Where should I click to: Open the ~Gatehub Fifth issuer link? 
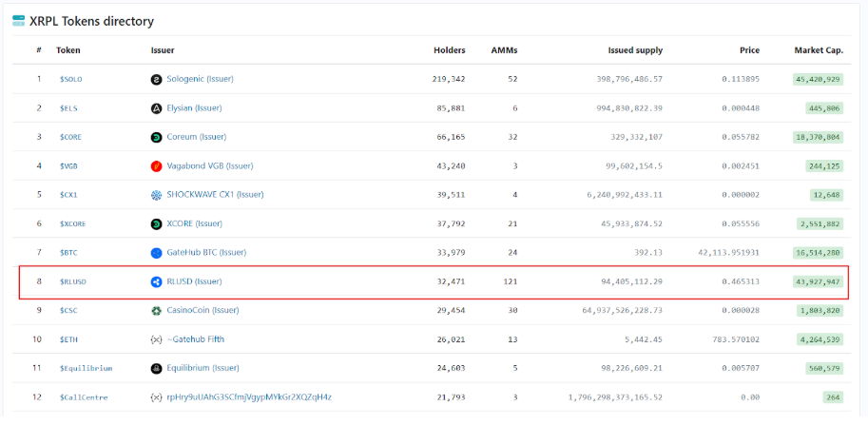pyautogui.click(x=196, y=338)
